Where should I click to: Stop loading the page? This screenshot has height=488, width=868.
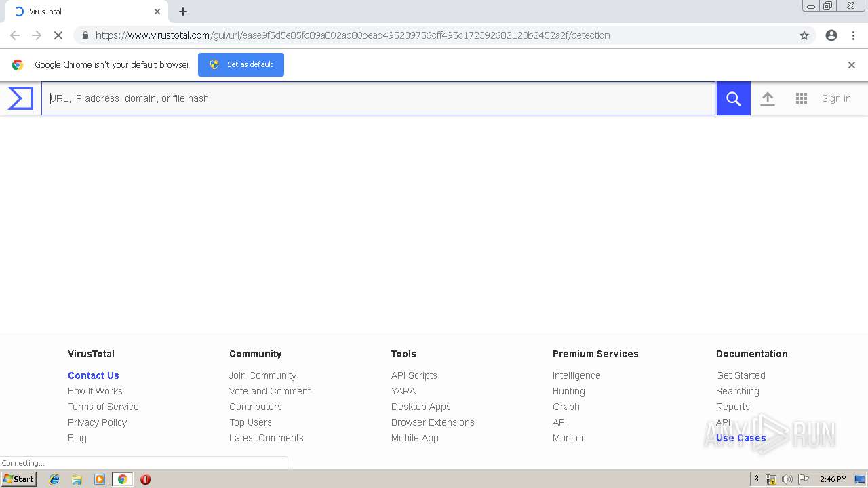pos(58,35)
